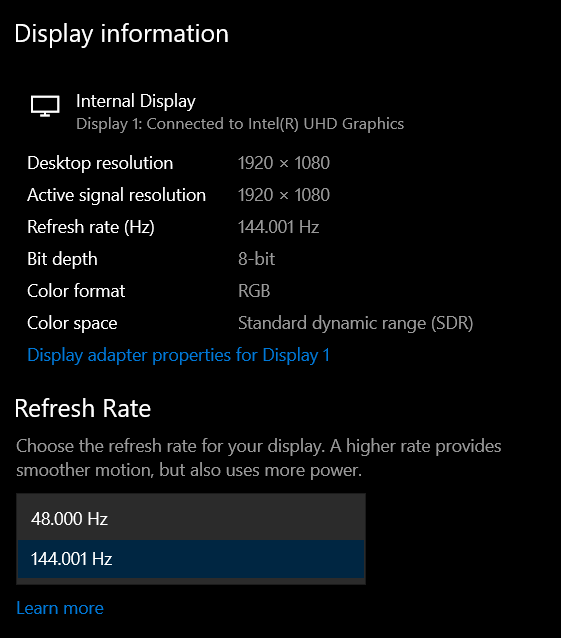Click the Connected to Intel(R) UHD Graphics subtitle
Screen dimensions: 561x638
click(x=240, y=124)
